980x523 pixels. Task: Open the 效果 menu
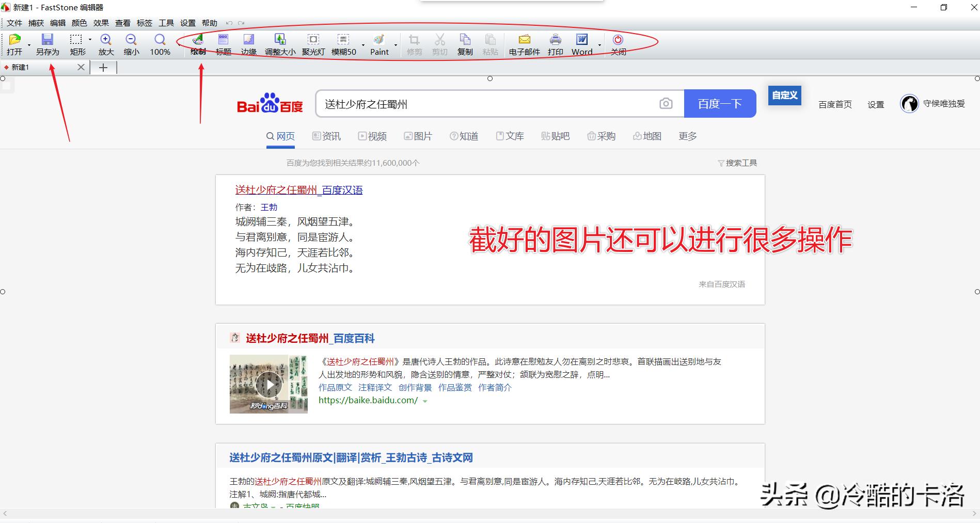pyautogui.click(x=101, y=23)
